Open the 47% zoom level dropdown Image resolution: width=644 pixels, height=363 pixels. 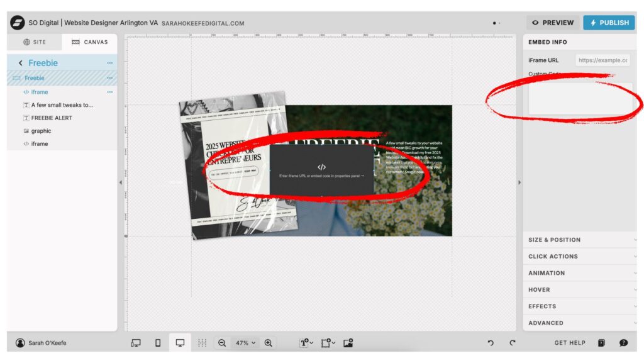click(245, 343)
